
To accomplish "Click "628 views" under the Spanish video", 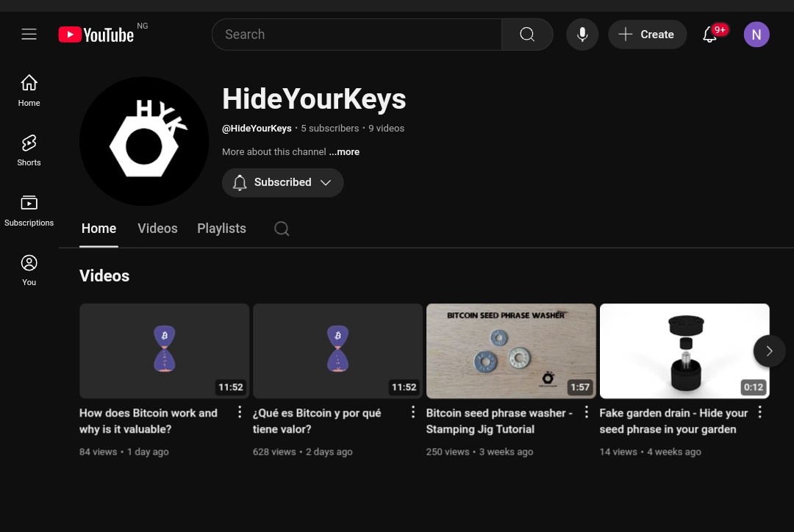I will click(x=274, y=451).
